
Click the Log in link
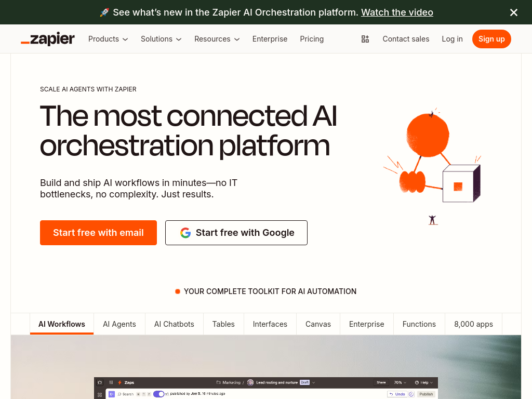coord(452,39)
